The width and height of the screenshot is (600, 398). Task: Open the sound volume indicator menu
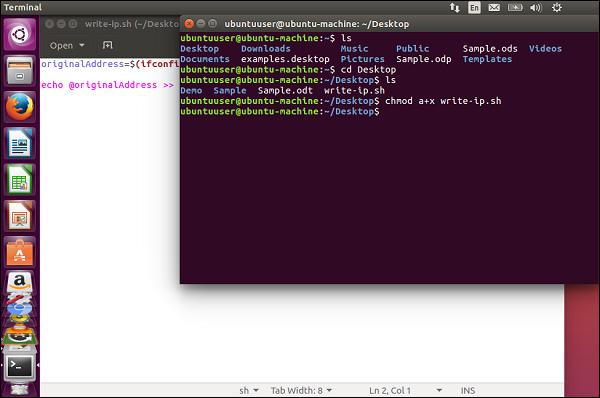point(536,7)
